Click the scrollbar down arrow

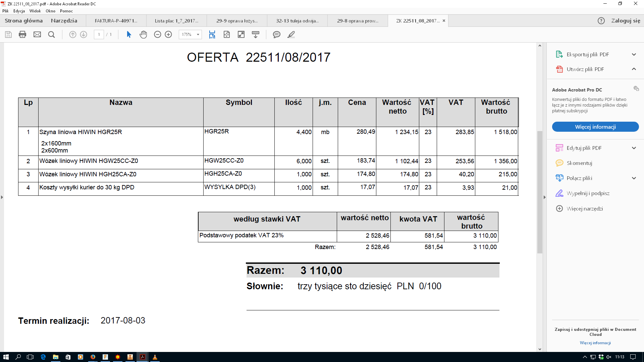(x=540, y=349)
